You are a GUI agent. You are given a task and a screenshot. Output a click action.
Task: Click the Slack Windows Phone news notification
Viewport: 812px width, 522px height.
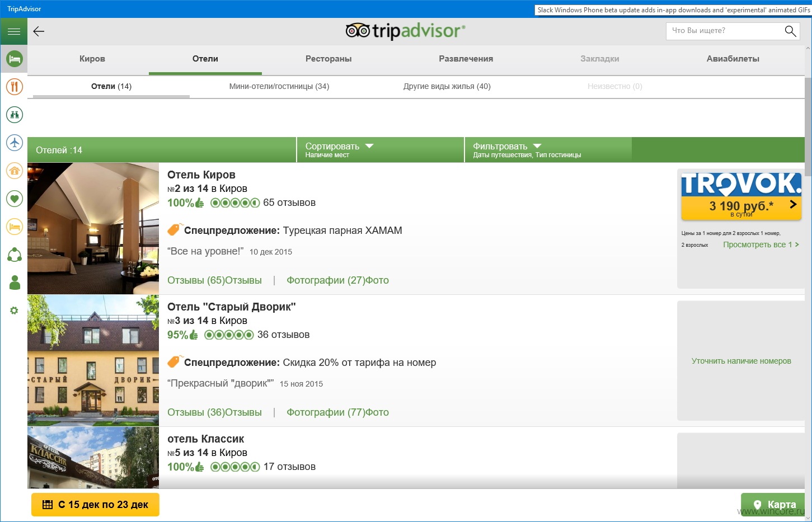(673, 10)
